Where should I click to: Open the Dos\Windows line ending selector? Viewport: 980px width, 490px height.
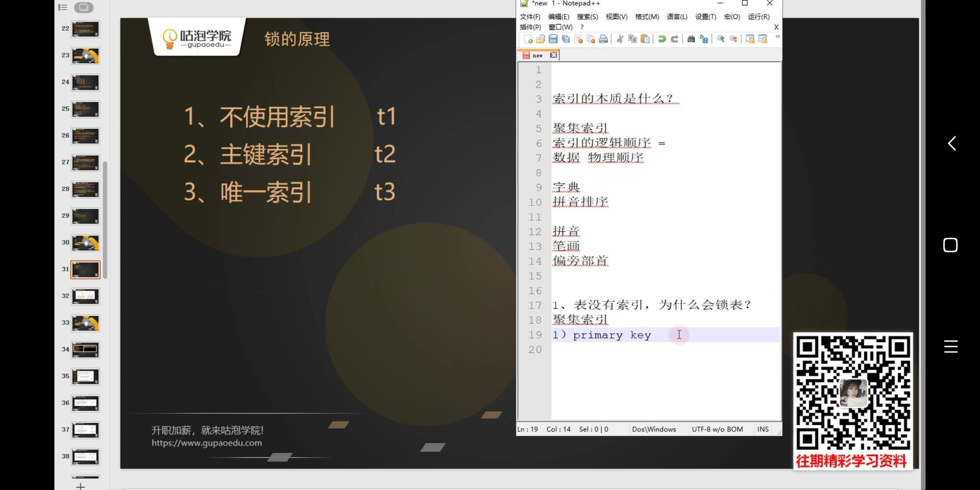(654, 429)
